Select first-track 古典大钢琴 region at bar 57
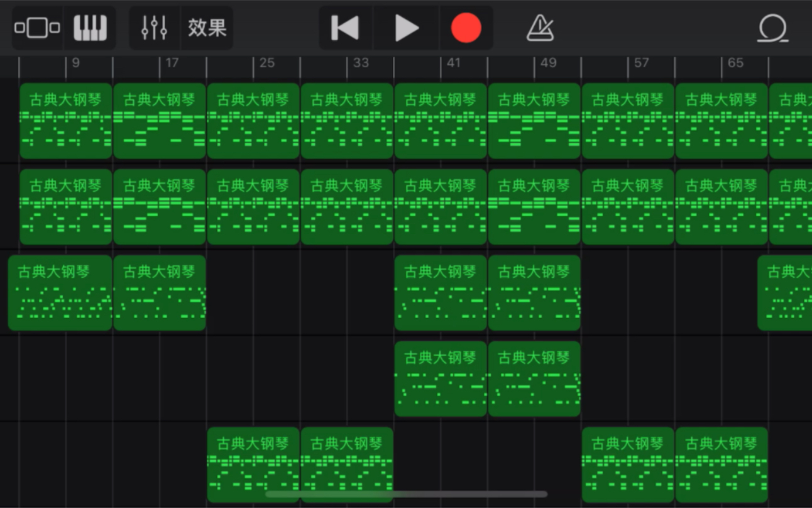Screen dimensions: 812x508 (x=628, y=121)
